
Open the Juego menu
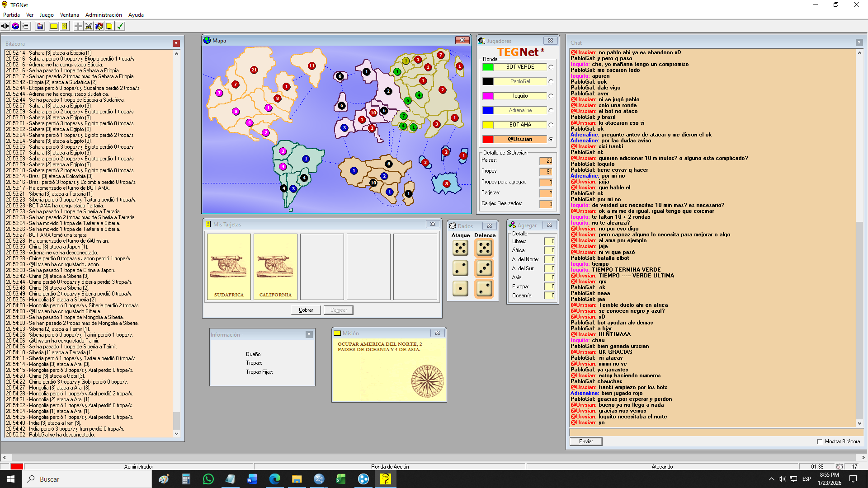(46, 15)
